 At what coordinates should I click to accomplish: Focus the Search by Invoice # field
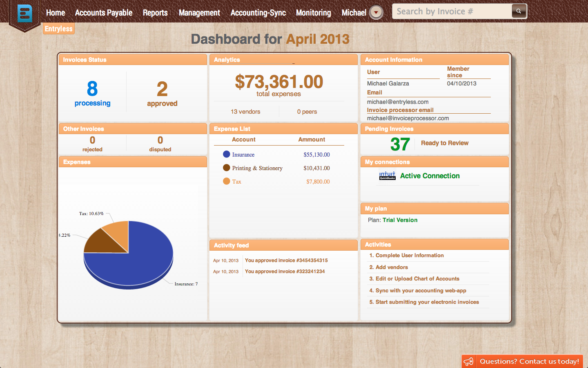[x=452, y=11]
